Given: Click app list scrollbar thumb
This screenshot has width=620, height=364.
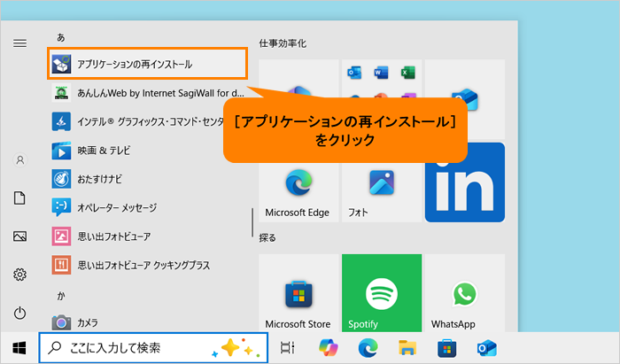Looking at the screenshot, I should [x=252, y=222].
